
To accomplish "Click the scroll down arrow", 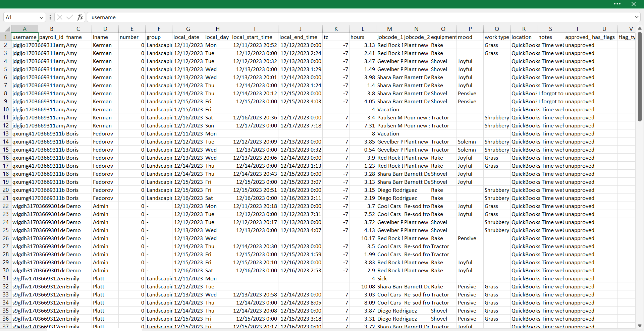I will (640, 326).
